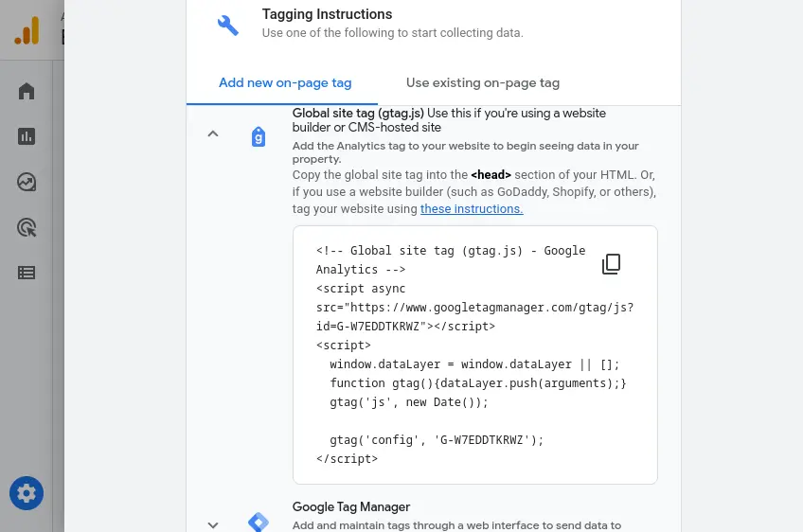Switch to Use existing on-page tag tab
Screen dimensions: 803x532
[483, 83]
